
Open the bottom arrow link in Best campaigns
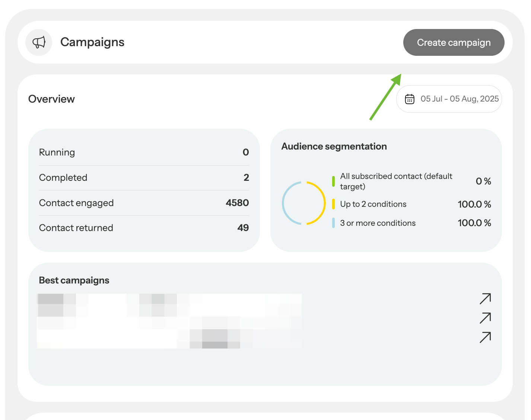click(x=485, y=337)
